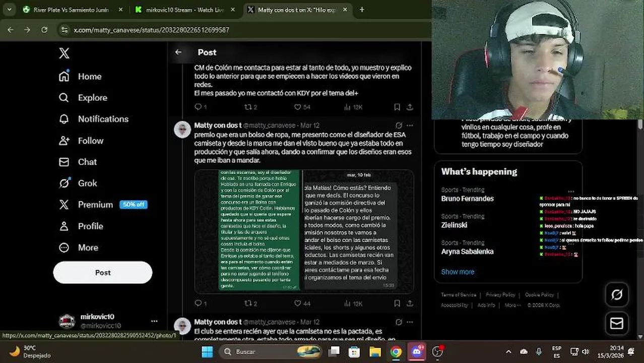Screen dimensions: 644x363
Task: Open more menu on 'premio' tweet
Action: (x=410, y=125)
